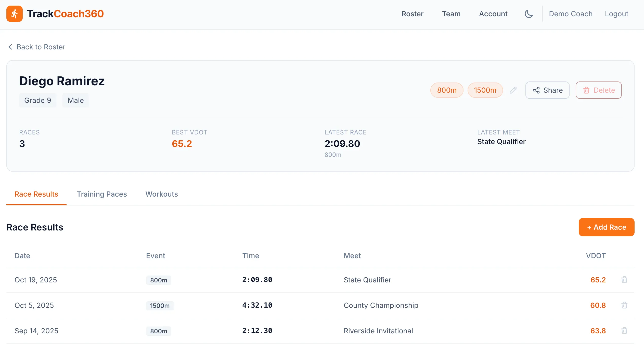The height and width of the screenshot is (356, 644).
Task: Delete the Riverside Invitational race entry
Action: point(624,331)
